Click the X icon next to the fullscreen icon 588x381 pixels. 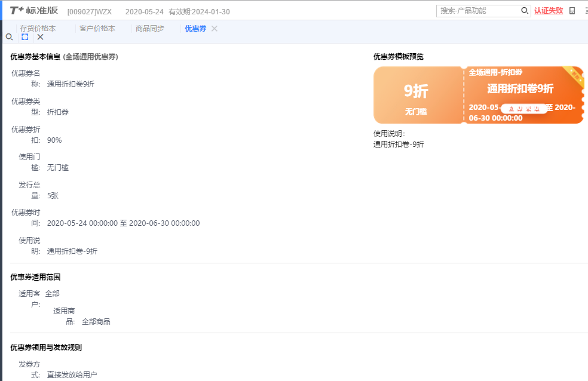41,37
